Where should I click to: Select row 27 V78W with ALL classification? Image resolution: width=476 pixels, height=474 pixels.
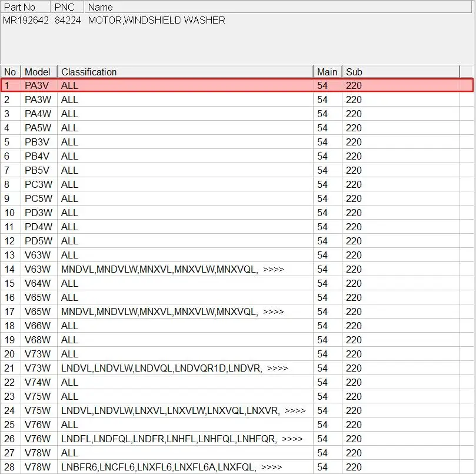237,453
